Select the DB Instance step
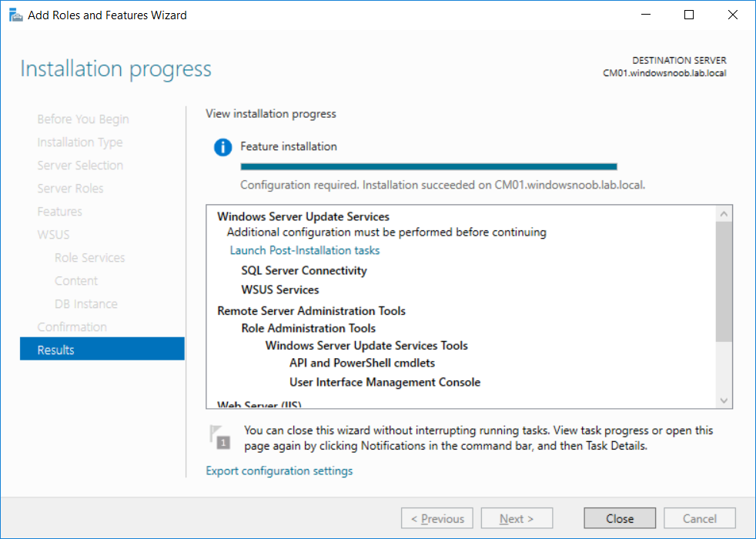Image resolution: width=756 pixels, height=539 pixels. (85, 303)
